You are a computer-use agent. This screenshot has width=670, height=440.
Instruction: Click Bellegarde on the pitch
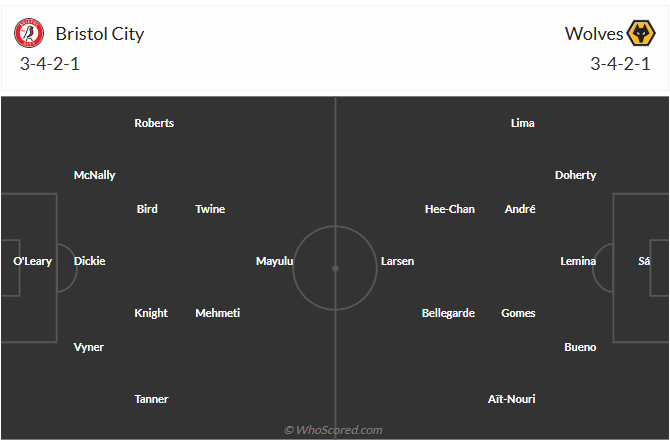(x=448, y=313)
